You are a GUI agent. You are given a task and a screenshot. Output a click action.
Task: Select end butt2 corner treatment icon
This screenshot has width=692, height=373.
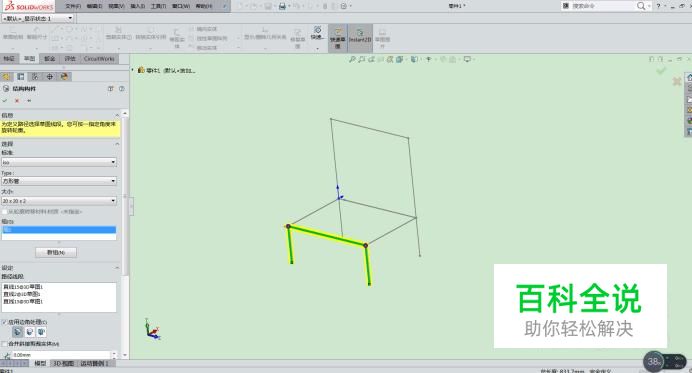tap(41, 332)
